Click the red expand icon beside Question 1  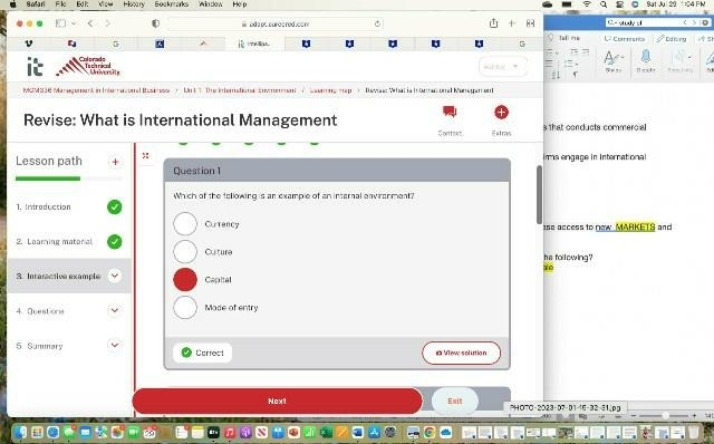pyautogui.click(x=146, y=156)
